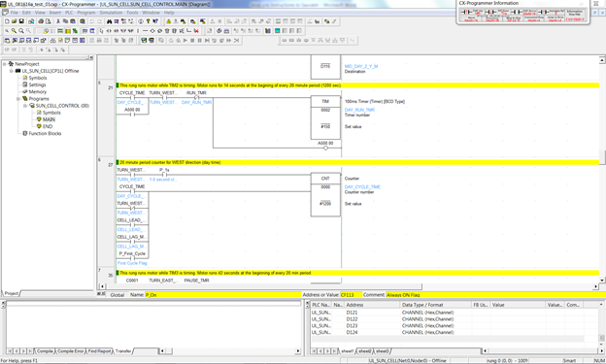Select MAIN section in project tree
Viewport: 606px width, 364px height.
click(49, 119)
